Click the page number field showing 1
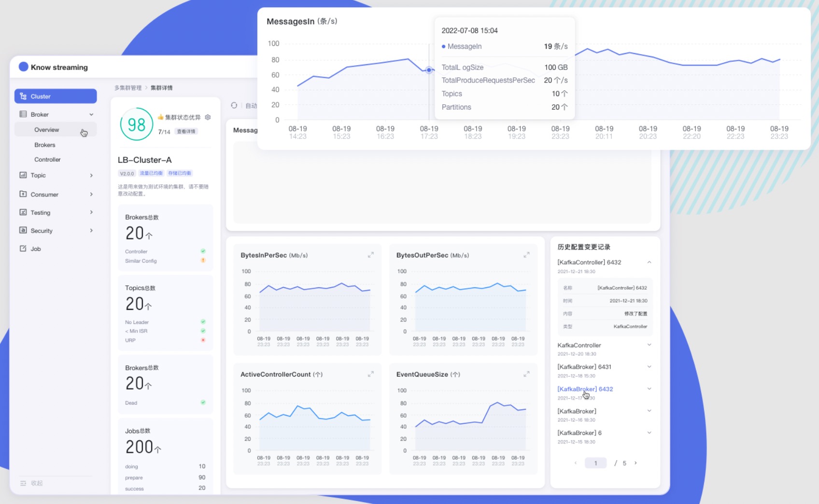Image resolution: width=819 pixels, height=504 pixels. pos(595,463)
